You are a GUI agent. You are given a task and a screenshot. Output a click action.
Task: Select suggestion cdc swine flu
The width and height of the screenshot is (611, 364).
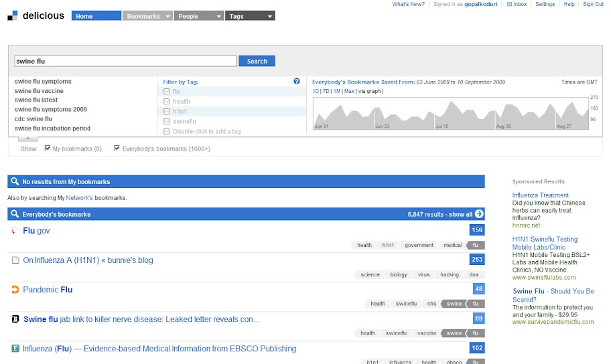click(x=33, y=118)
